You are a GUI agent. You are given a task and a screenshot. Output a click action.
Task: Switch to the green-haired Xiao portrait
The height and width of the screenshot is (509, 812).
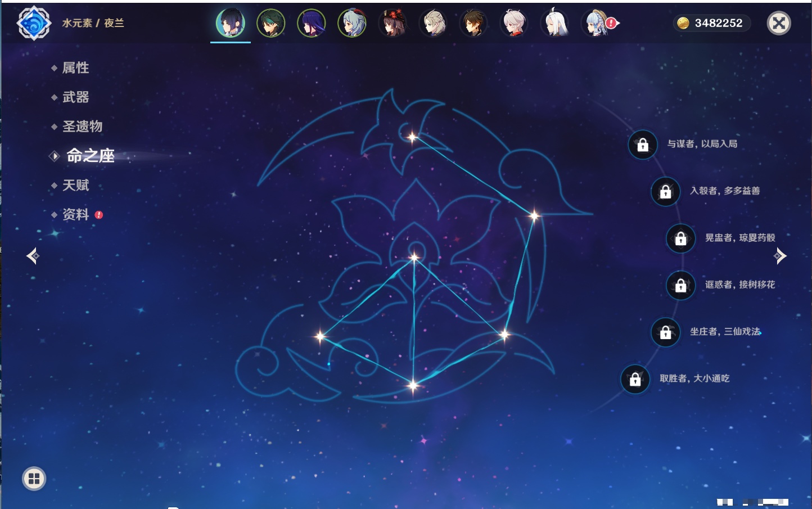271,23
